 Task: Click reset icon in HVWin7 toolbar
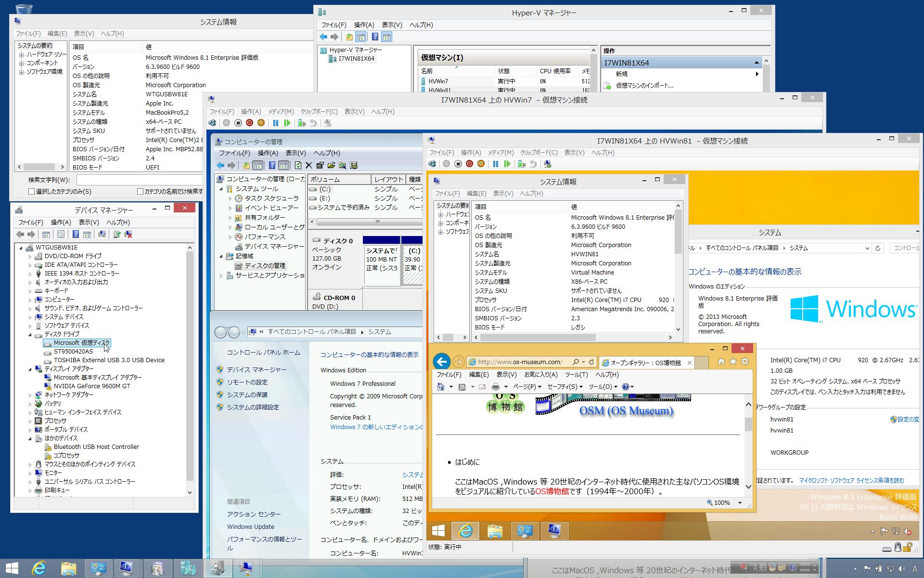(287, 123)
